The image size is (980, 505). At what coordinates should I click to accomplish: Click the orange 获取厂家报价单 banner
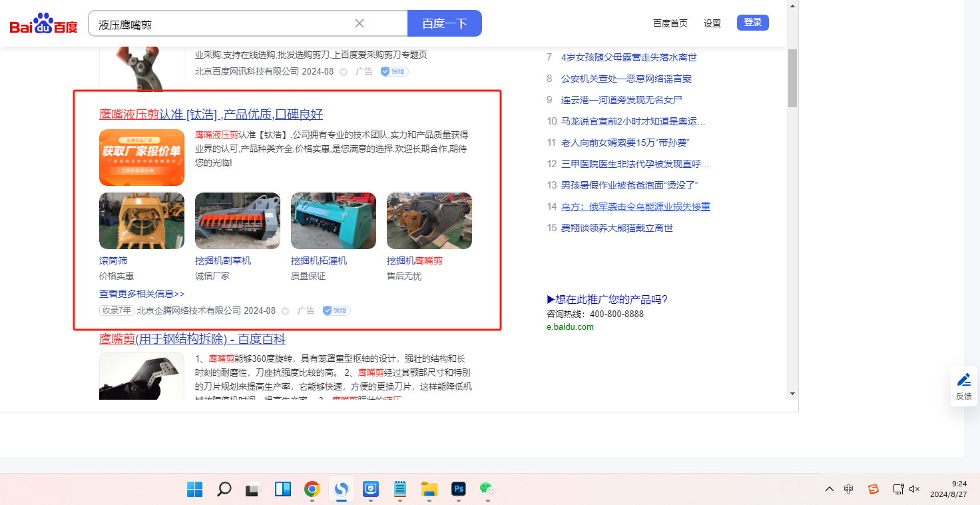[142, 157]
